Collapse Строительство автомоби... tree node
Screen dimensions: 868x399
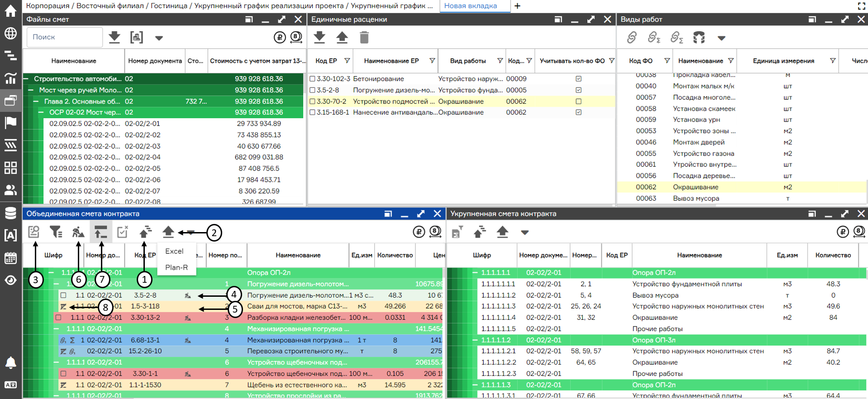(26, 79)
